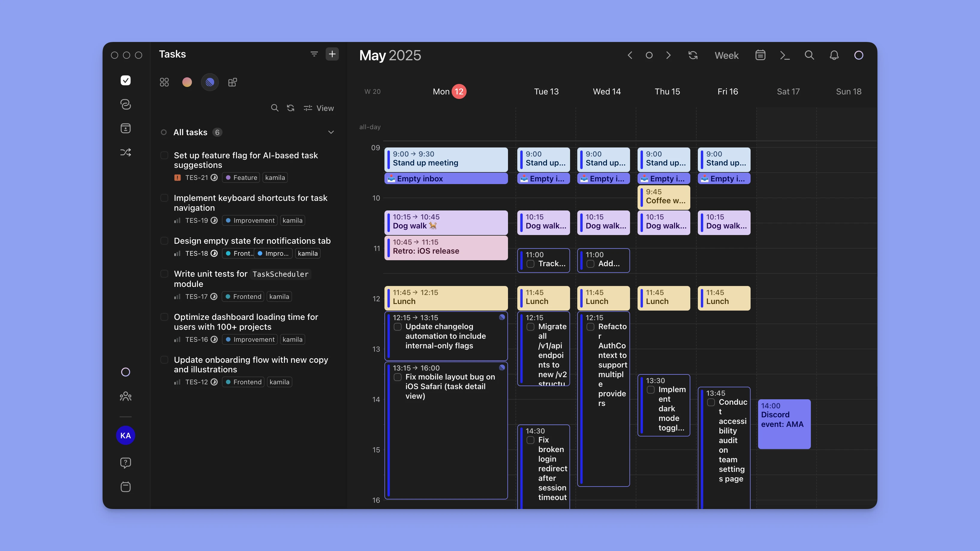
Task: Switch to the Linear integration tab
Action: (x=210, y=82)
